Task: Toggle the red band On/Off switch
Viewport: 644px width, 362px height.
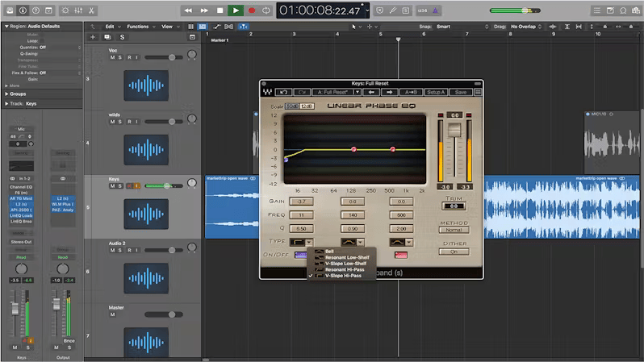Action: pos(401,256)
